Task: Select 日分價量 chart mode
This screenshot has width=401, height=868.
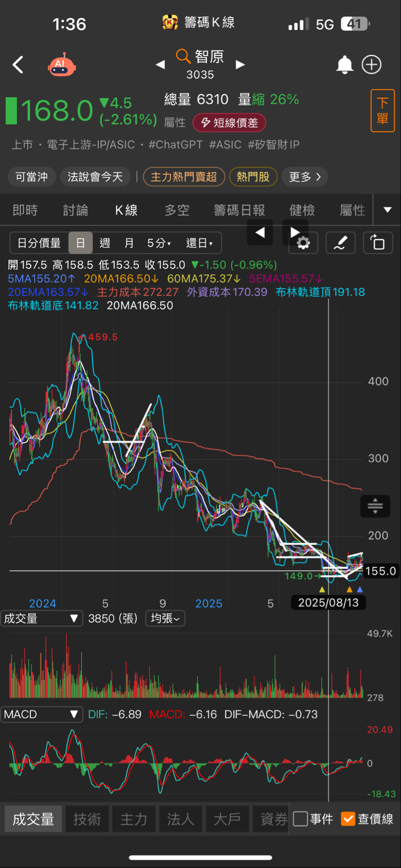Action: pos(39,243)
